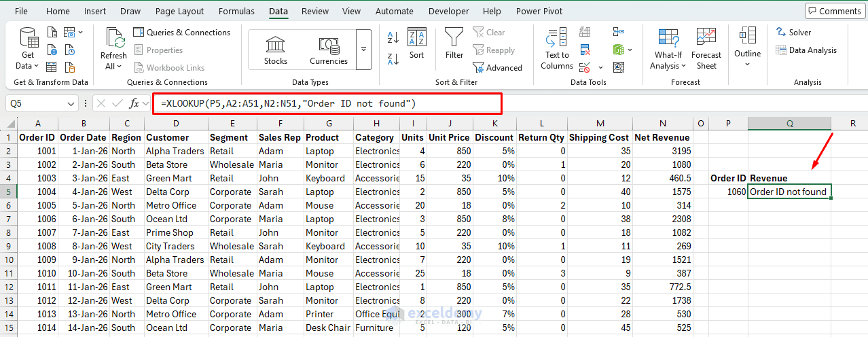Image resolution: width=868 pixels, height=337 pixels.
Task: Click the Cancel X icon in formula bar
Action: click(x=101, y=103)
